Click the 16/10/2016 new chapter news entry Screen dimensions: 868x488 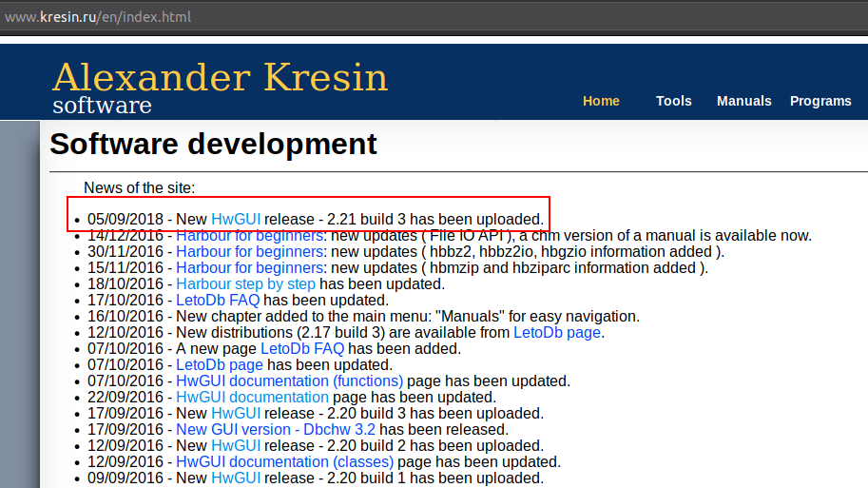(x=364, y=316)
